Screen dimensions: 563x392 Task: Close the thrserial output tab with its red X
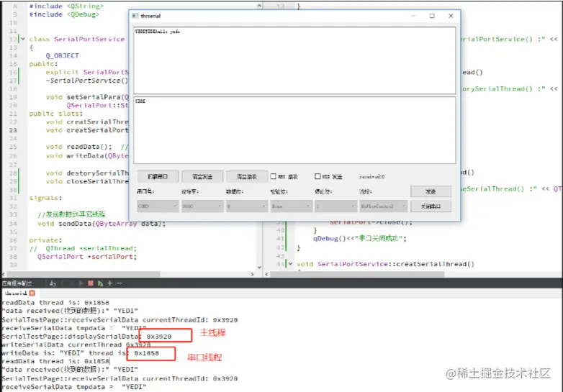(x=32, y=293)
